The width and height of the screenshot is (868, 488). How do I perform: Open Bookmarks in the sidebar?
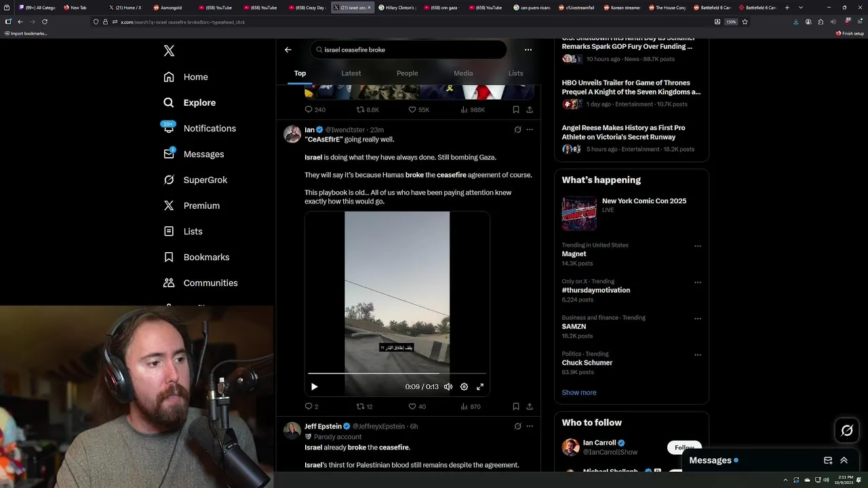pos(197,257)
